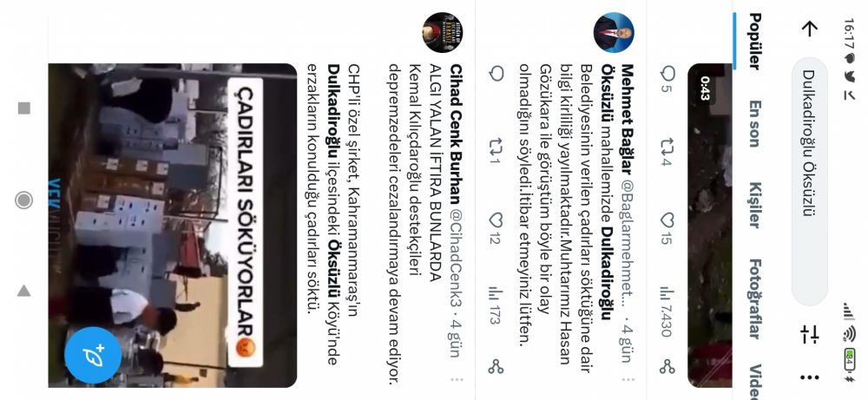Screen dimensions: 868x400
Task: Switch to the Kişiler tab
Action: tap(754, 206)
